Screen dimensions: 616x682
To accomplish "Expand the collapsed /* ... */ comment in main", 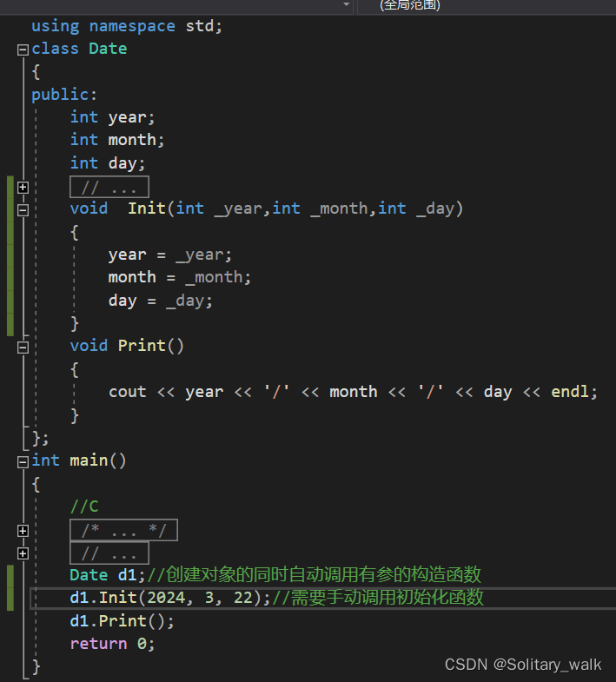I will (23, 531).
